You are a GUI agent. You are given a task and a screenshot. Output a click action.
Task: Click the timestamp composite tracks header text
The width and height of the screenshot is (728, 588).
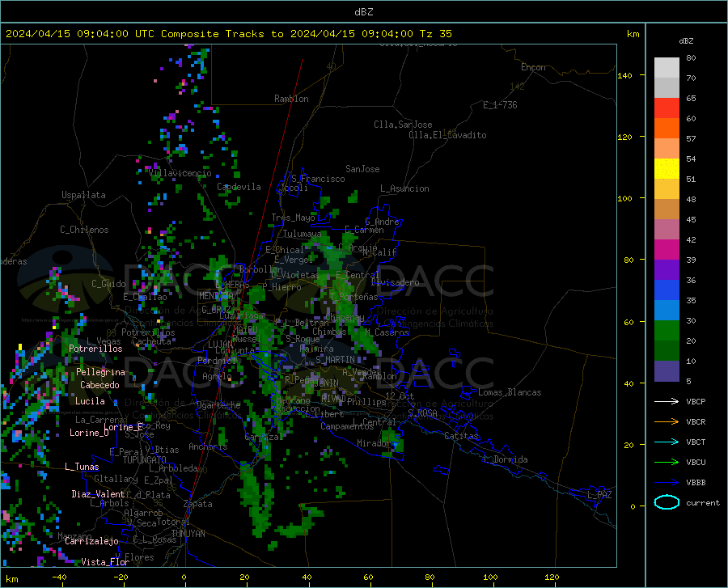click(228, 34)
